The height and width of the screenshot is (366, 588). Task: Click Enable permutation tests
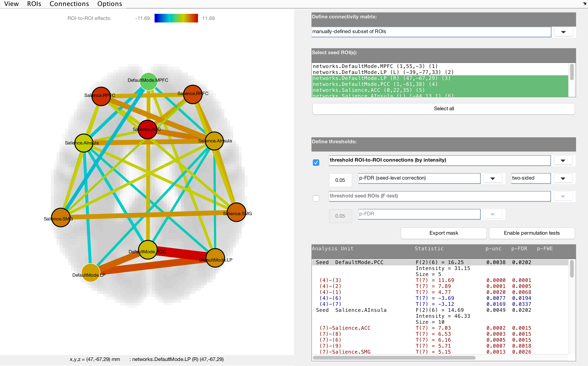point(531,233)
